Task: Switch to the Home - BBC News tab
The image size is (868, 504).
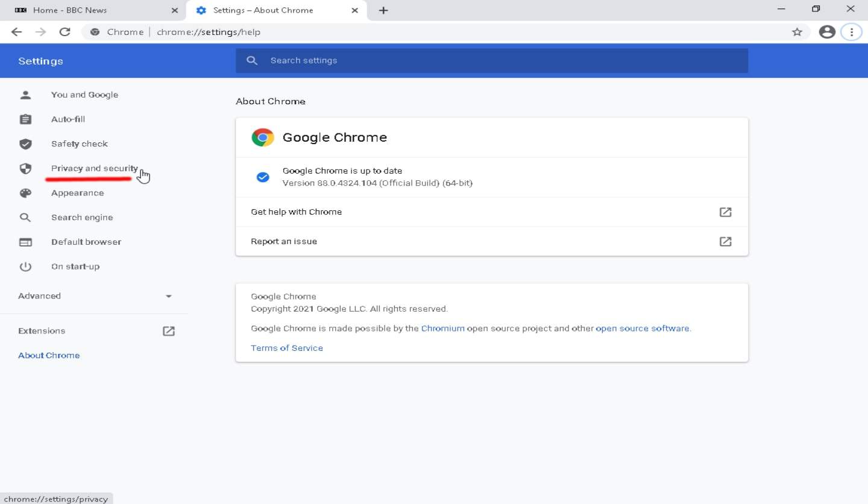Action: pyautogui.click(x=69, y=10)
